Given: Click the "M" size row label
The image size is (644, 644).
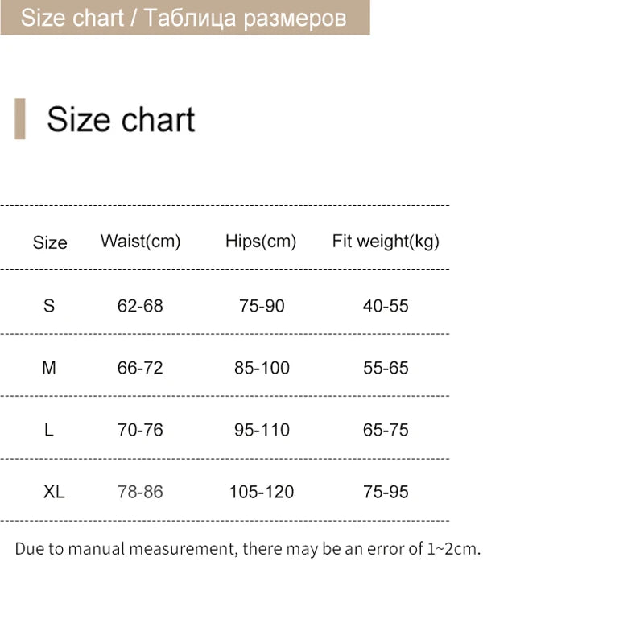Looking at the screenshot, I should click(x=49, y=368).
